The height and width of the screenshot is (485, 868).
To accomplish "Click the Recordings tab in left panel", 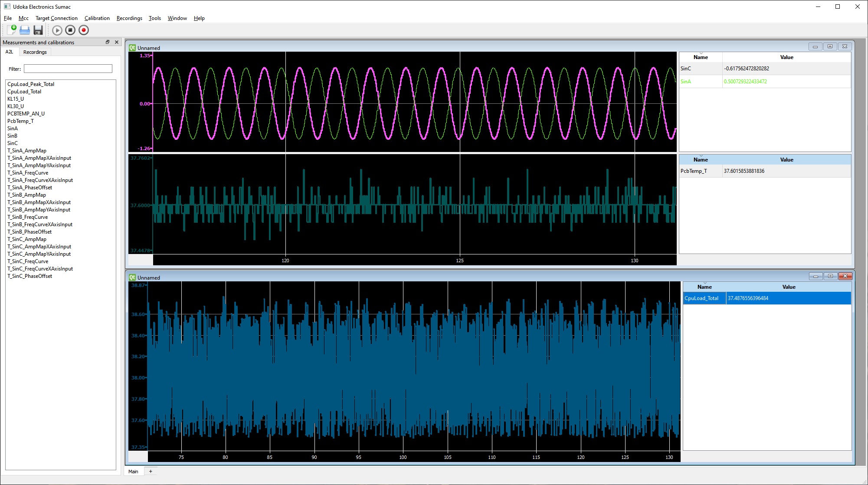I will (35, 53).
